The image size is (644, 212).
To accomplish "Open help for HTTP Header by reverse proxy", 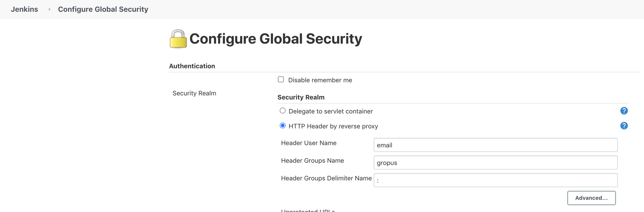I will (x=624, y=126).
